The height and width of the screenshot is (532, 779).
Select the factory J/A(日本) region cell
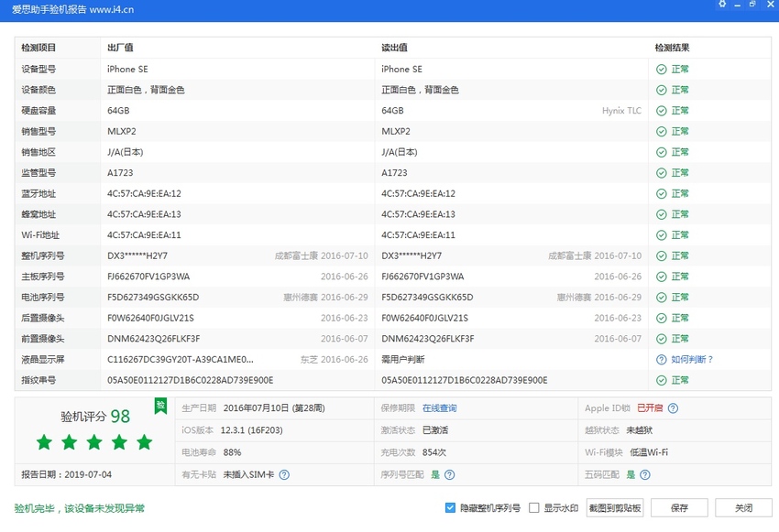pos(126,152)
